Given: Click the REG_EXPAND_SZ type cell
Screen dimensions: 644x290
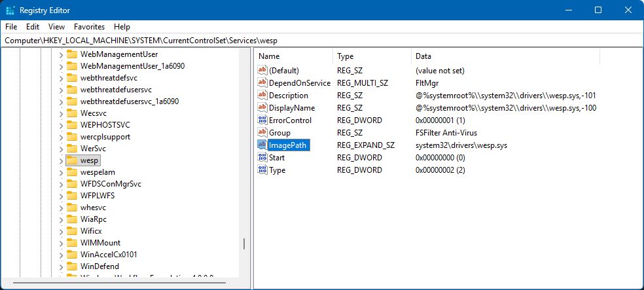Looking at the screenshot, I should click(x=366, y=145).
